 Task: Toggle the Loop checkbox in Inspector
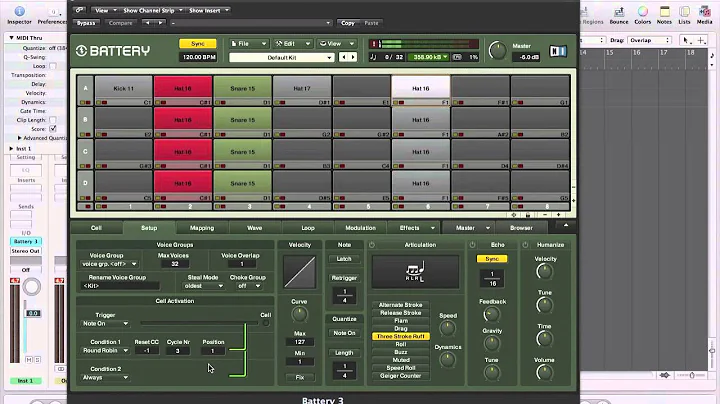(53, 66)
